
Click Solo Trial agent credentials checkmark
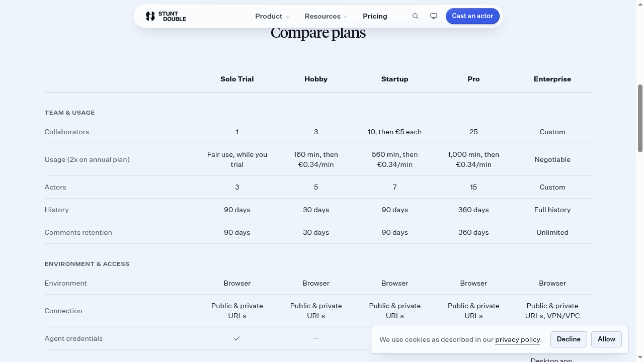click(237, 338)
